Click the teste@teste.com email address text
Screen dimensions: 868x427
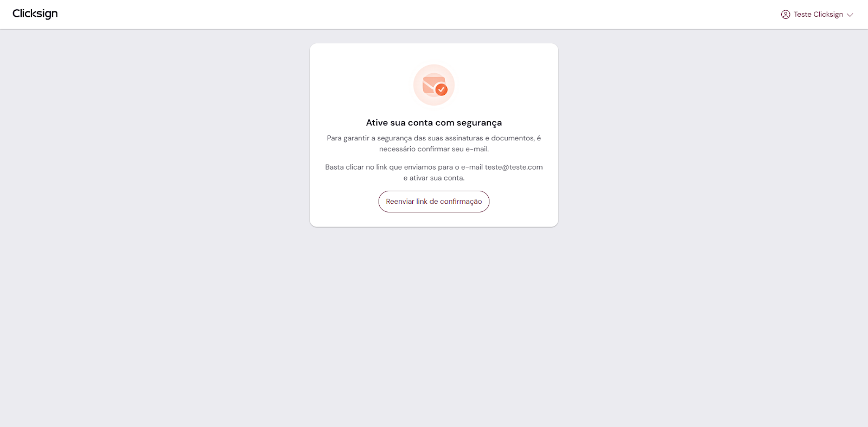(x=514, y=167)
